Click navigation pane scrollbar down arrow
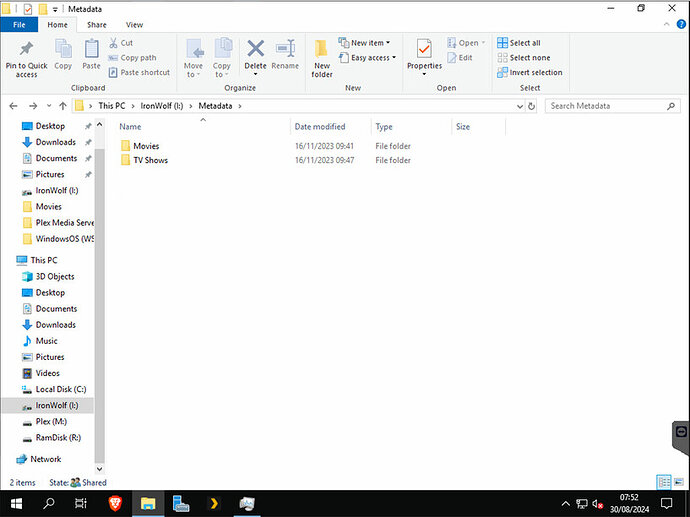This screenshot has height=517, width=690. 99,469
